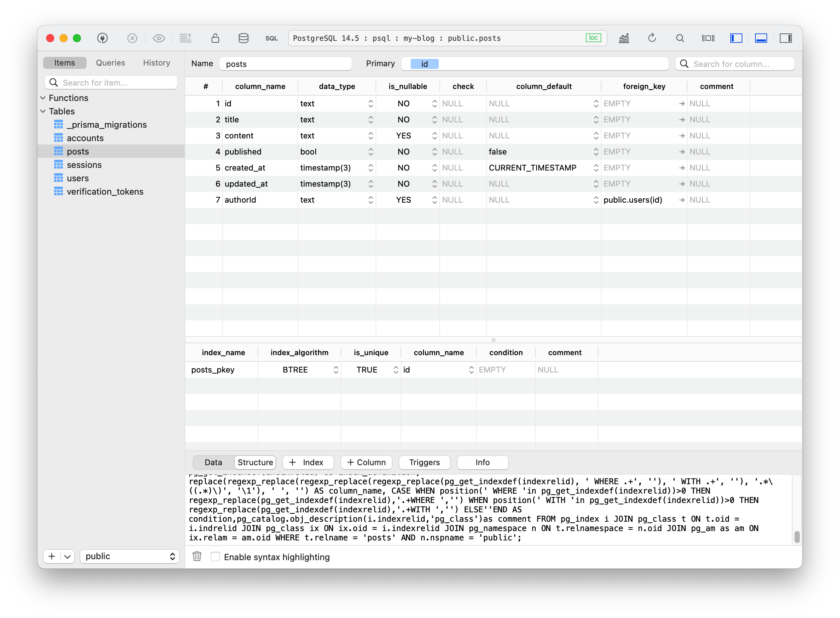Toggle the right sidebar panel

point(785,38)
